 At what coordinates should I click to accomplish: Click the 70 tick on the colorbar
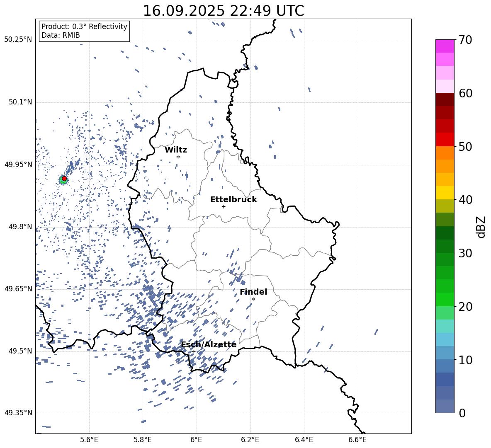click(x=465, y=40)
